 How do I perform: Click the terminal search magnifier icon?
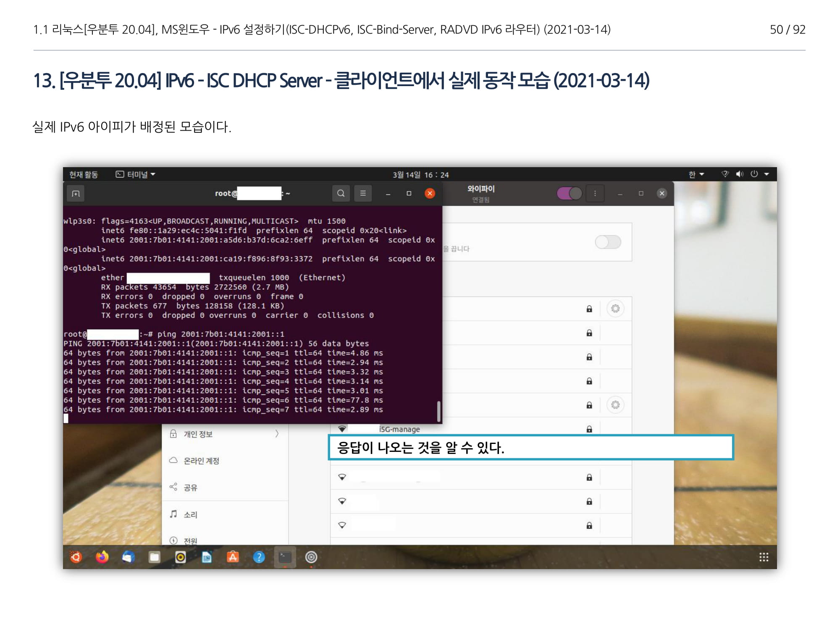pyautogui.click(x=341, y=193)
